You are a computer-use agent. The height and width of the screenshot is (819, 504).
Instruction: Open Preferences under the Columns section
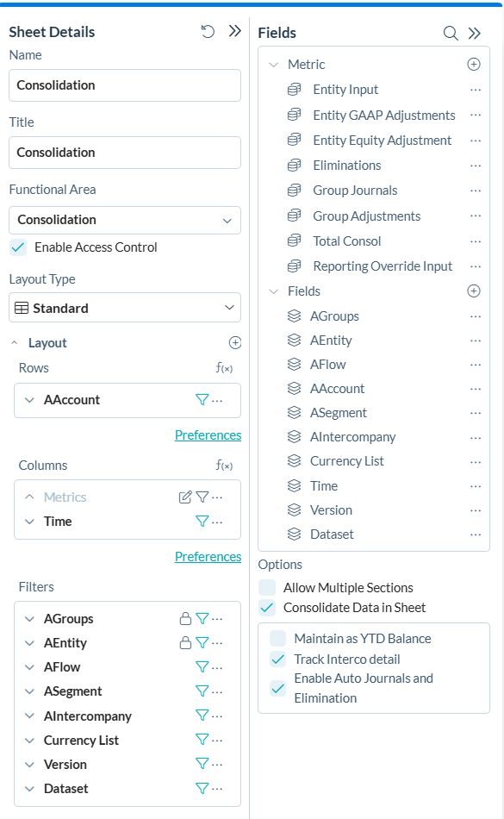[208, 556]
